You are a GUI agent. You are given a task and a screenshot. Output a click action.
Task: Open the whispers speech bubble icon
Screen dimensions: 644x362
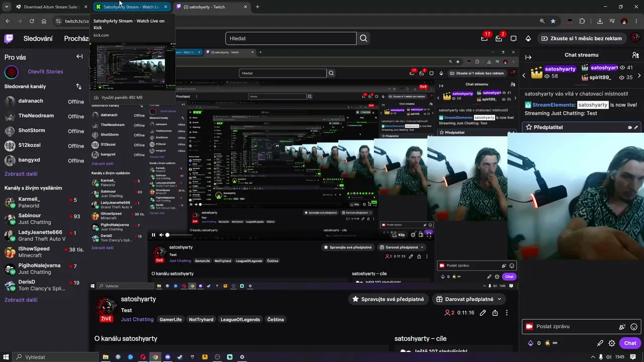(513, 38)
